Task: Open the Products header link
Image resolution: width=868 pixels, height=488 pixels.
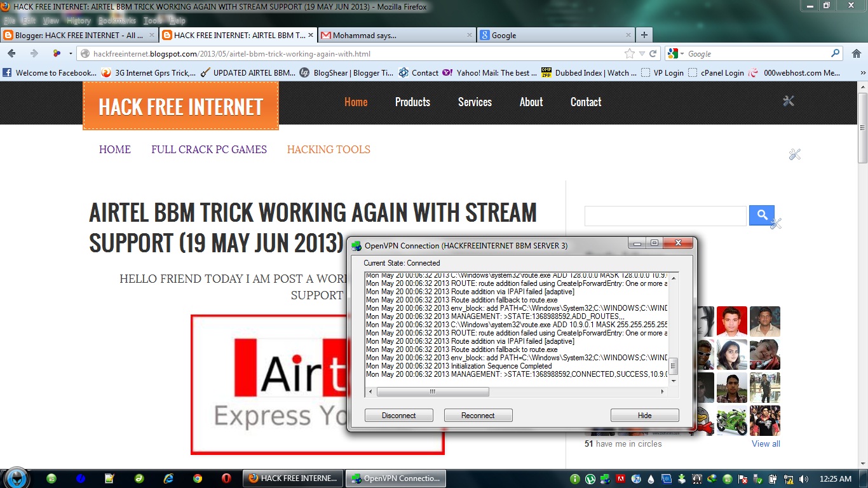Action: point(412,102)
